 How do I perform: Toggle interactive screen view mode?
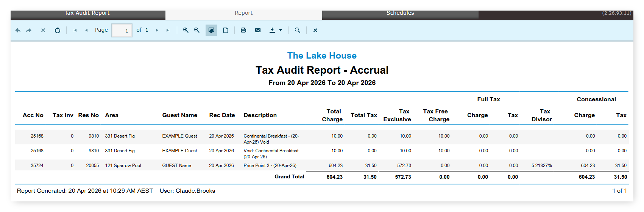(211, 30)
